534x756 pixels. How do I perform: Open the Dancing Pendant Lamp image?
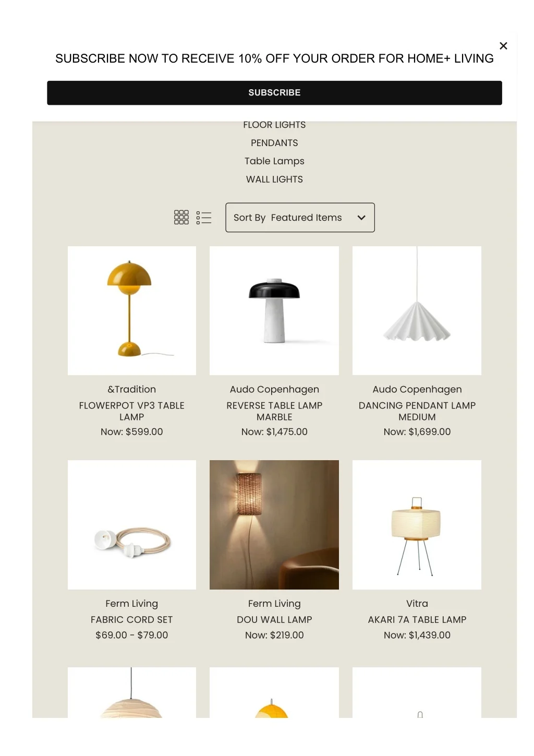417,310
